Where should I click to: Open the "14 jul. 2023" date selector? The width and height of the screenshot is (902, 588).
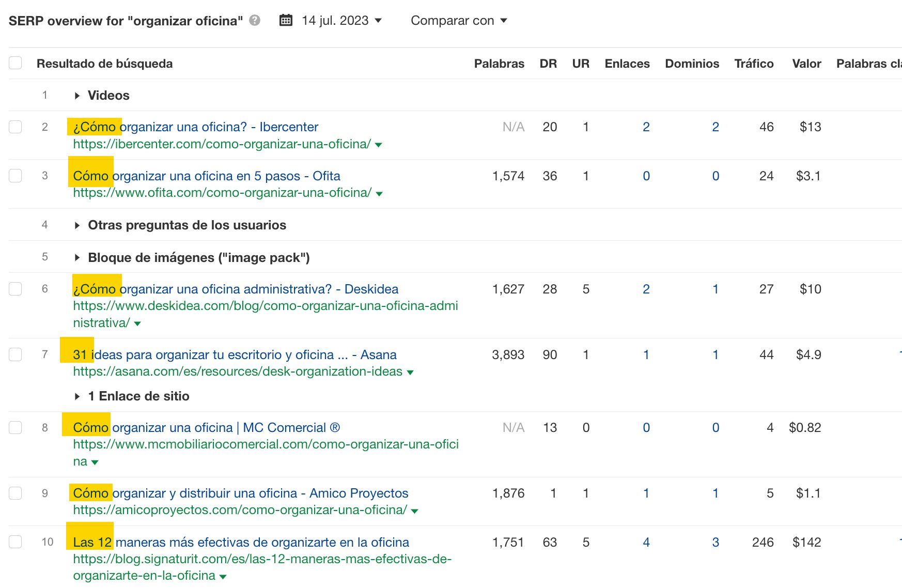(336, 21)
